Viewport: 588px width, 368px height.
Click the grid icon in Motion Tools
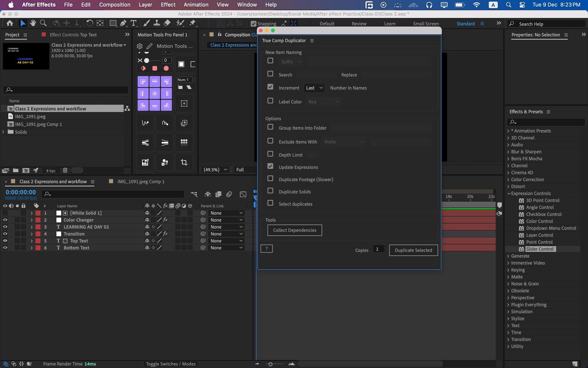pyautogui.click(x=184, y=142)
